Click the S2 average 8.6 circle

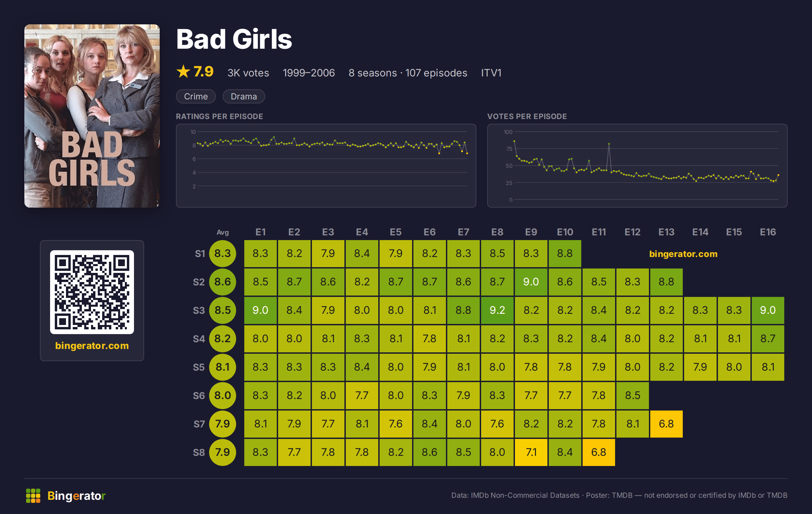[223, 282]
